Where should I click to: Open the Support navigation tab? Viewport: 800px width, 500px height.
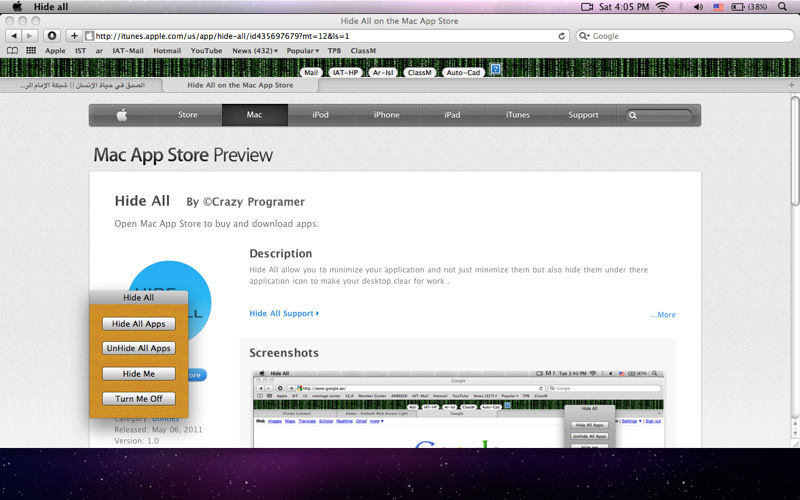(584, 115)
